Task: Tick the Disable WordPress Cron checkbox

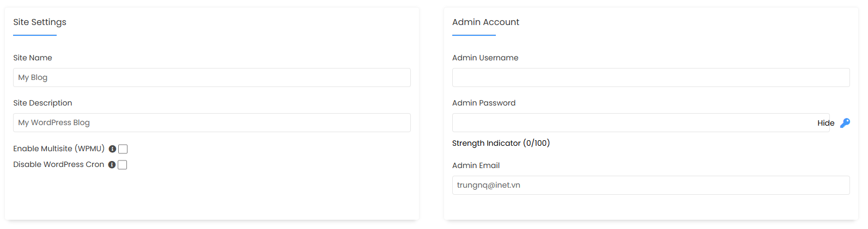Action: coord(122,165)
